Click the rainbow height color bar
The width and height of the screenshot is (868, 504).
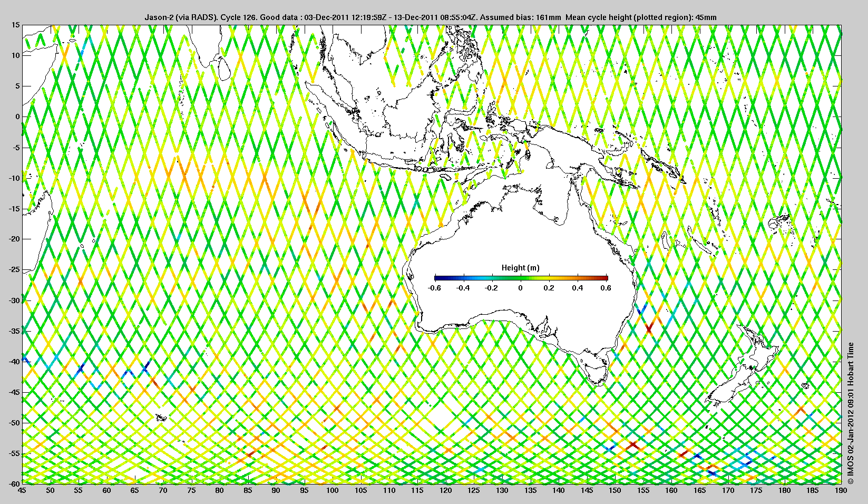[521, 278]
